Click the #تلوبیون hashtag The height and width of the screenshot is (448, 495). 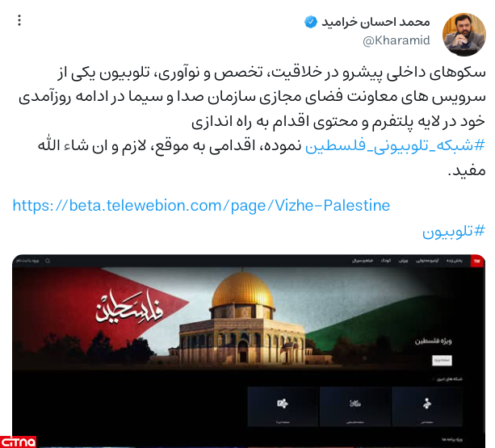453,231
